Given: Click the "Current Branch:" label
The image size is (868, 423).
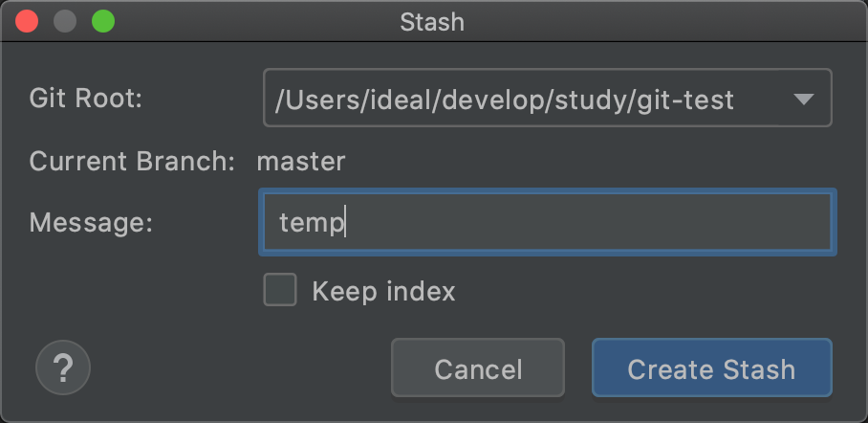Looking at the screenshot, I should click(132, 161).
